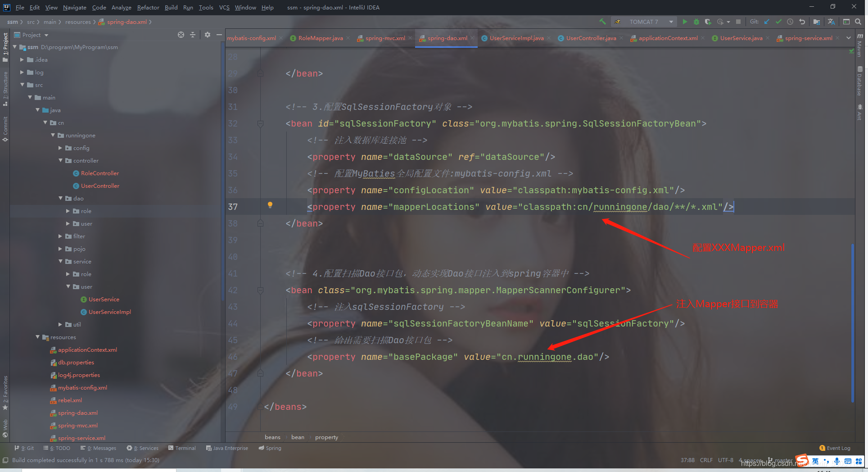Click the editor vertical scrollbar thumb

(x=853, y=322)
